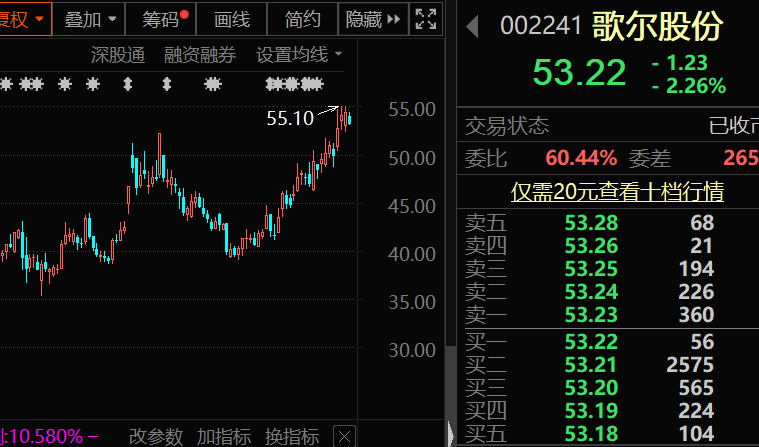Screen dimensions: 759x447
Task: Click the 深股通 label
Action: pos(118,55)
